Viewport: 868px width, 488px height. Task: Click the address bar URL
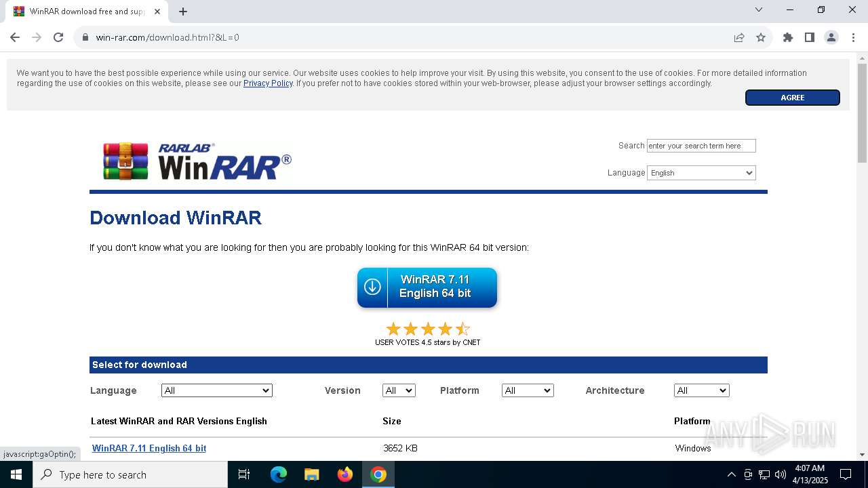167,37
